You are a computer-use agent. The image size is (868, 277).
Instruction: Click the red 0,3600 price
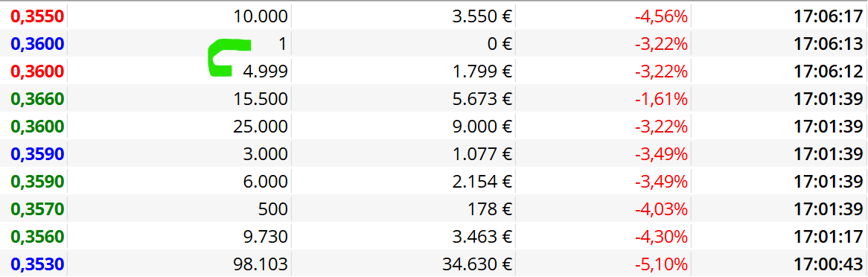[38, 71]
